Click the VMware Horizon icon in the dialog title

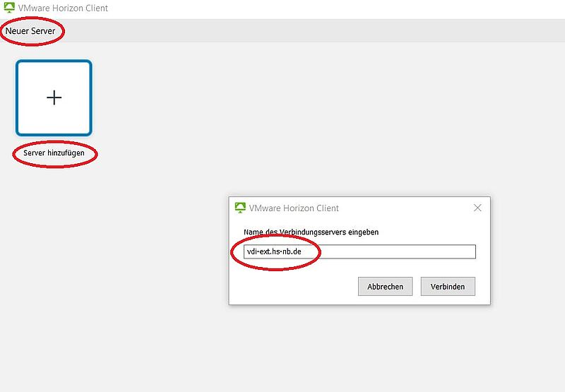[240, 208]
